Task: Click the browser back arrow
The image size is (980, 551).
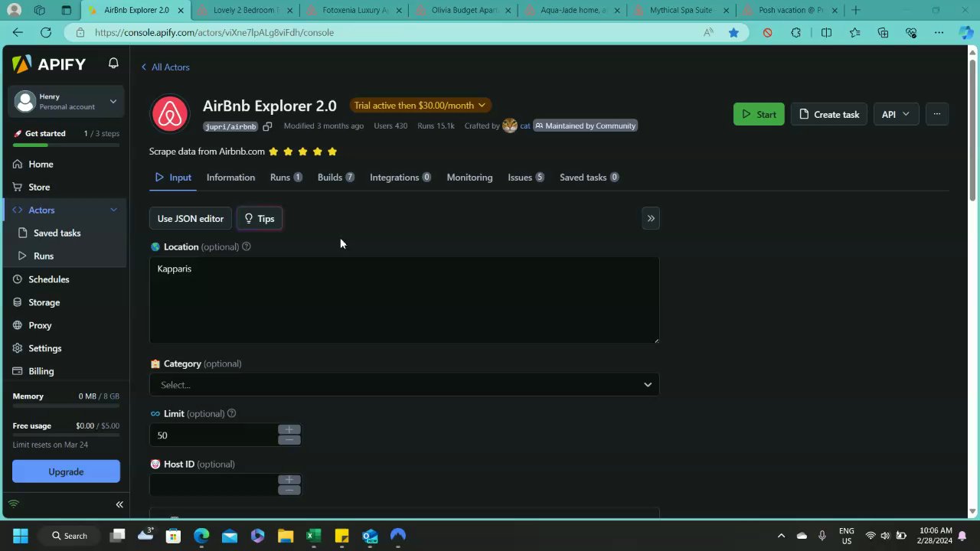Action: tap(18, 32)
